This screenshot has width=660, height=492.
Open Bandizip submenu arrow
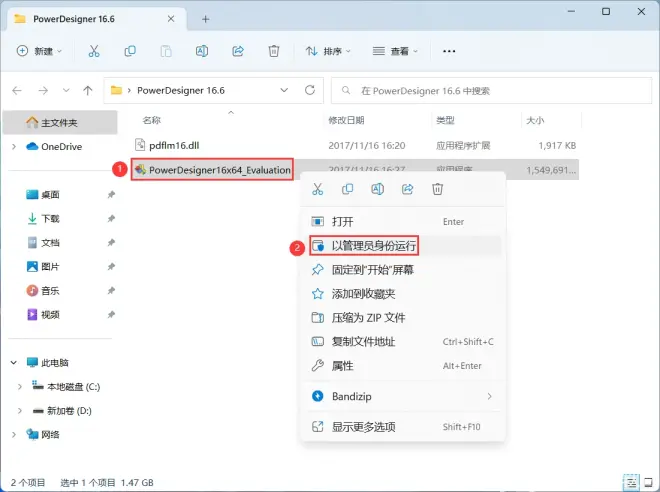click(x=490, y=396)
